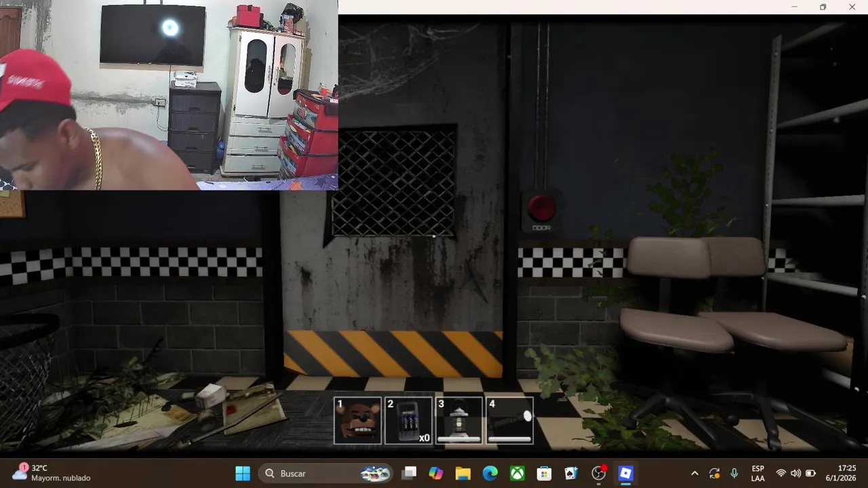The height and width of the screenshot is (488, 868).
Task: Equip the flashlight in hotbar slot 4
Action: (x=510, y=420)
